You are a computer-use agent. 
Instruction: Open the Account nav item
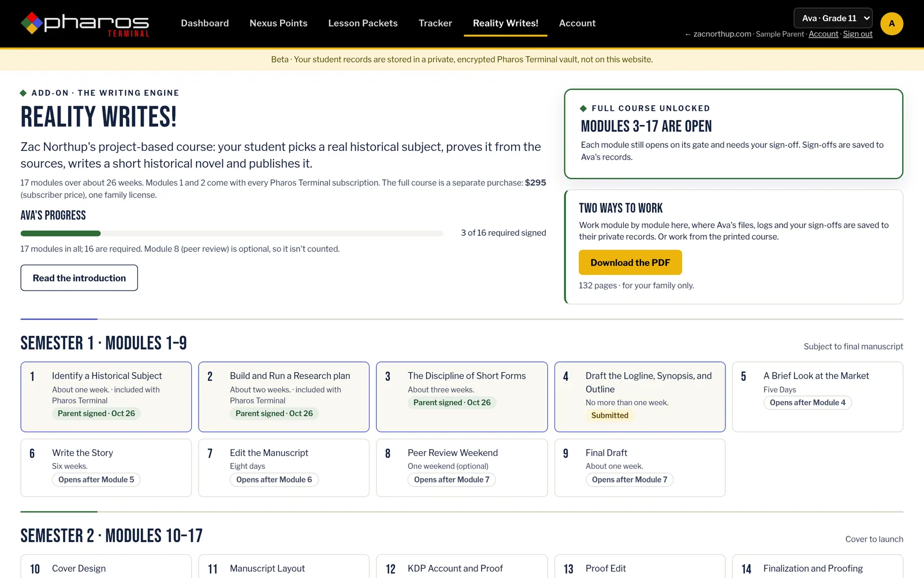[x=577, y=23]
